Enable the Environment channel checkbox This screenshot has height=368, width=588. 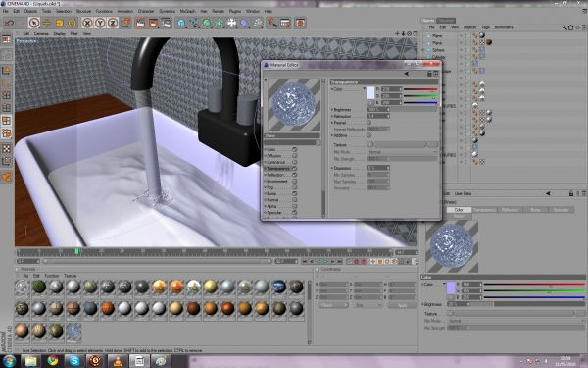295,181
